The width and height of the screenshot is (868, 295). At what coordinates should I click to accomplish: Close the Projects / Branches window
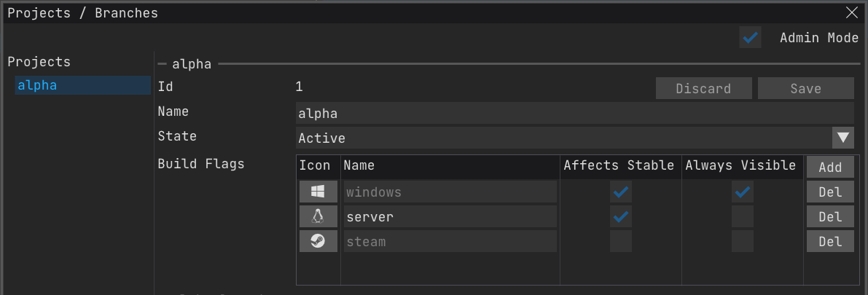[851, 12]
